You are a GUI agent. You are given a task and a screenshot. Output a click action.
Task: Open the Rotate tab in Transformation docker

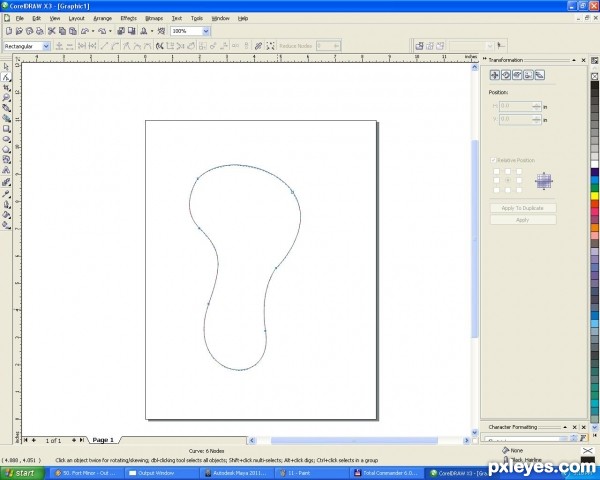(506, 75)
